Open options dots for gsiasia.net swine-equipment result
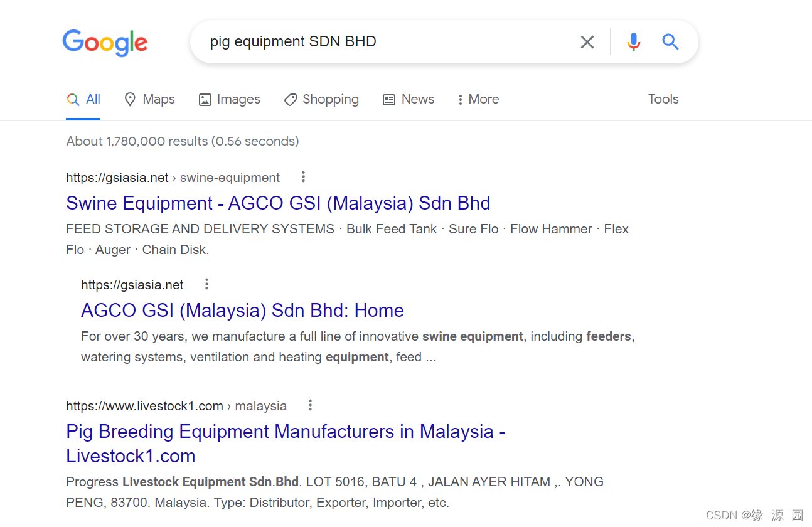 coord(303,177)
